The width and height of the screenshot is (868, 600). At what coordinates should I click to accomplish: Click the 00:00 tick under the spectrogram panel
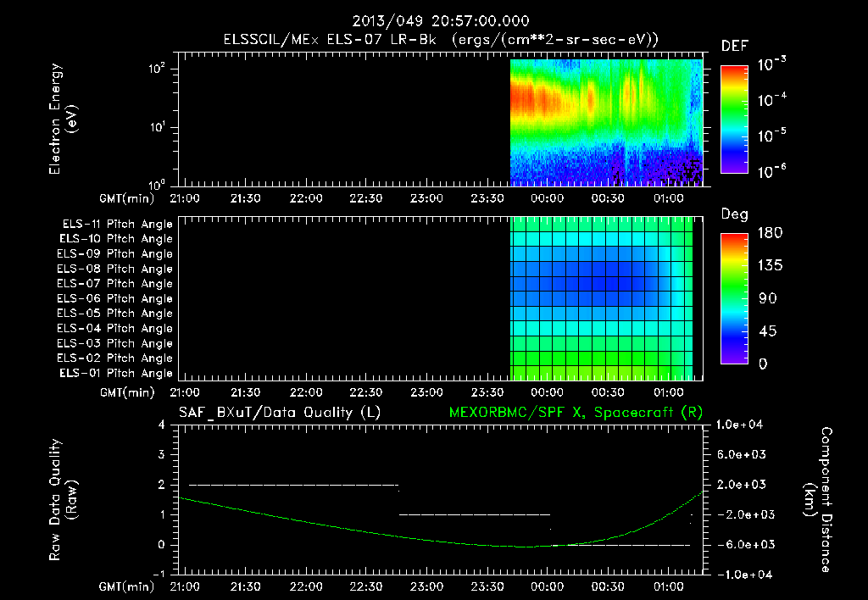547,198
